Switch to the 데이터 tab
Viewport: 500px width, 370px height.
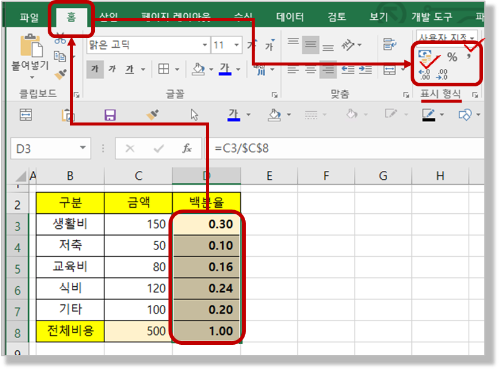pos(290,17)
